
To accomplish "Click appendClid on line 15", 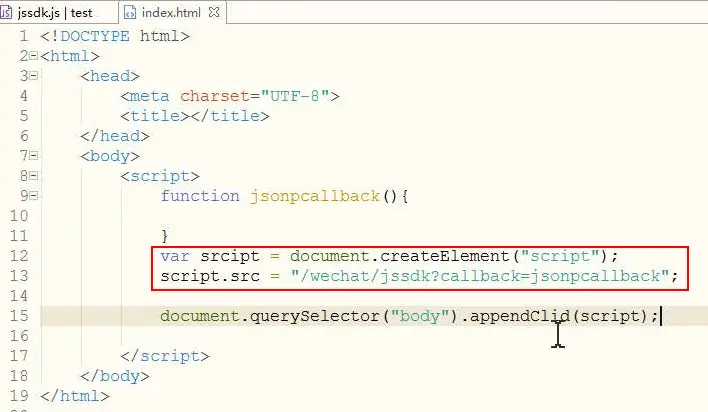I will tap(520, 316).
